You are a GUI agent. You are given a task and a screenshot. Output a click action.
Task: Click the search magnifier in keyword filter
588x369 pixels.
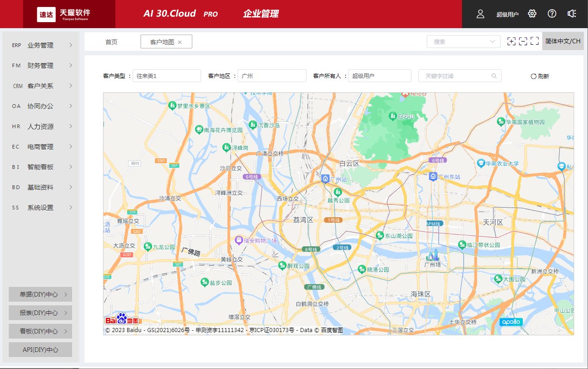click(494, 76)
